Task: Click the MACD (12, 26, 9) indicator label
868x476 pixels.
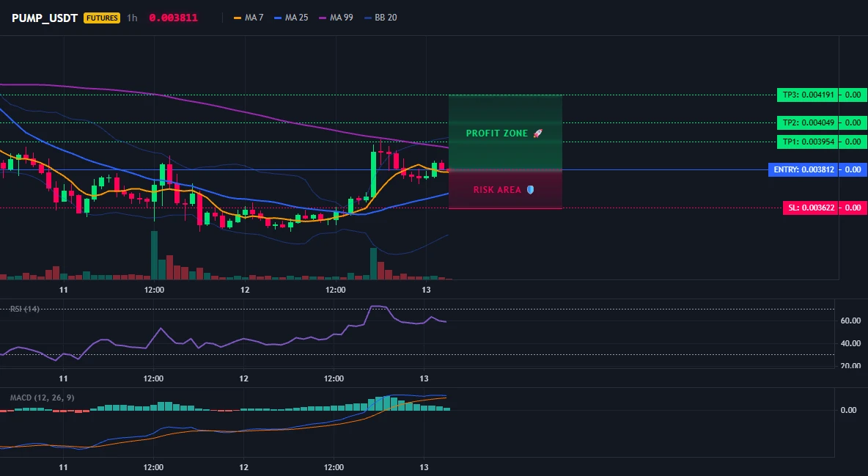Action: 42,398
